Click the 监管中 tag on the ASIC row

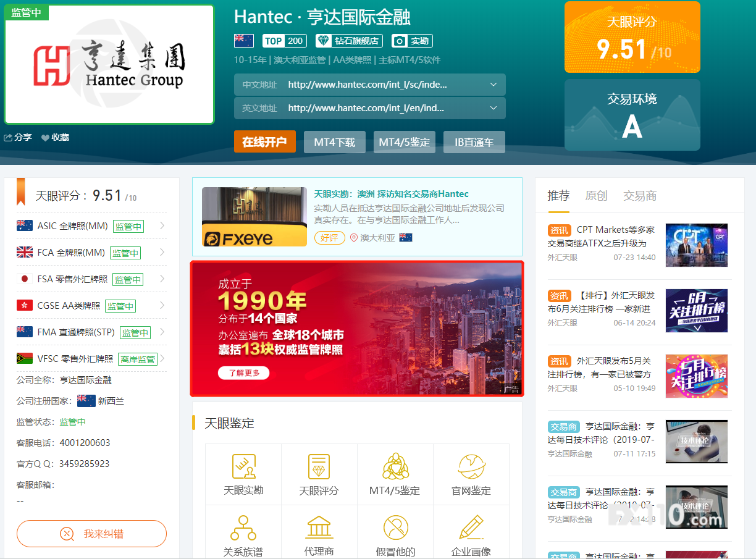128,226
